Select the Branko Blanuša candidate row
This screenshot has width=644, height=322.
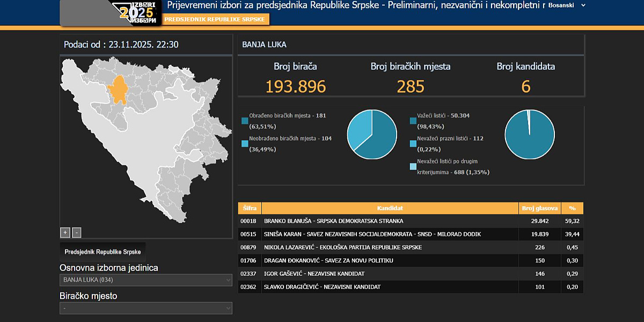pyautogui.click(x=390, y=221)
